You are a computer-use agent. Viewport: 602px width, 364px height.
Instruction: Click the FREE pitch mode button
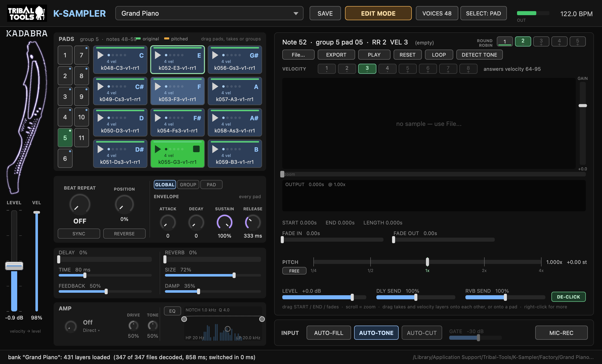[294, 271]
